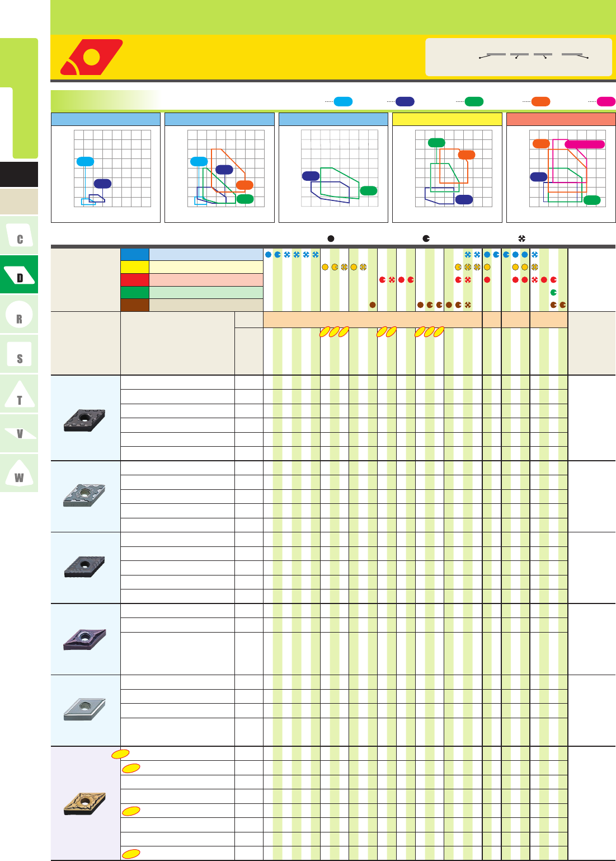Viewport: 616px width, 861px height.
Task: Select the S square insert icon
Action: 19,355
